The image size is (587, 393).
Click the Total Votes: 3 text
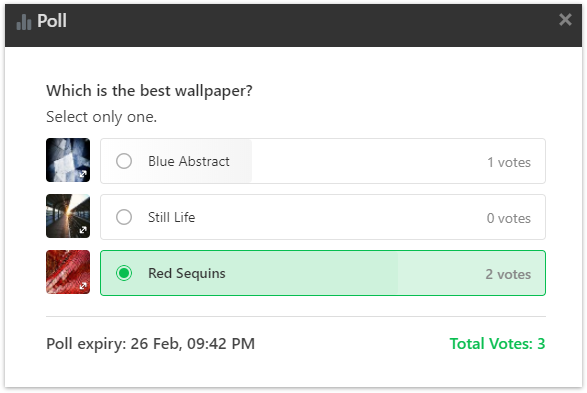pos(497,344)
